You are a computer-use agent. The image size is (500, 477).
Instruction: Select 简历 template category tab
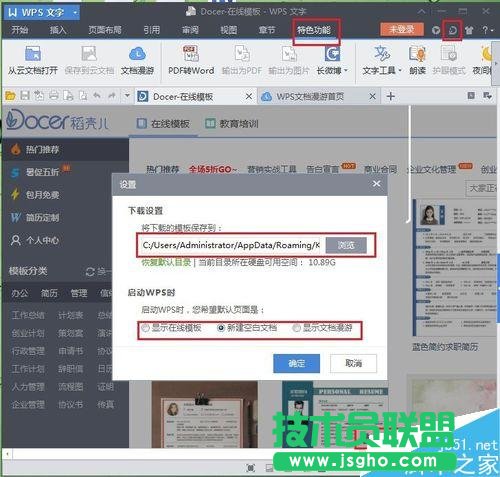coord(49,293)
